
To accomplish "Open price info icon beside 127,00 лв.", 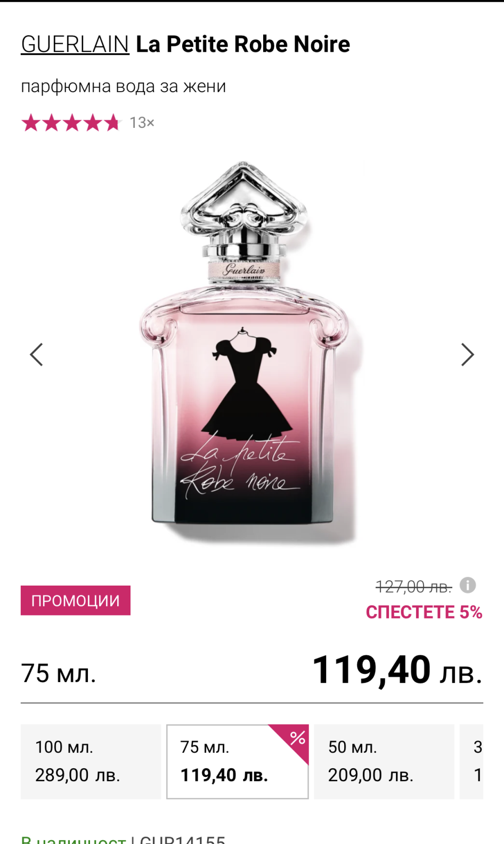I will tap(468, 585).
